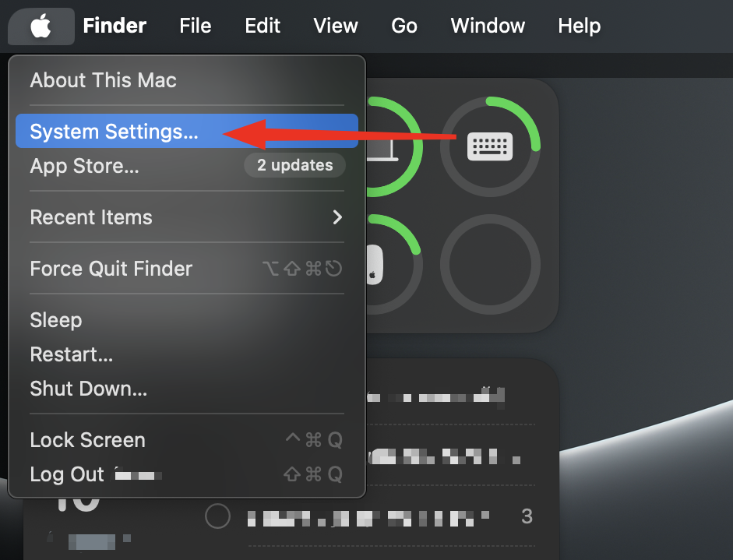Open the Go menu

click(404, 26)
